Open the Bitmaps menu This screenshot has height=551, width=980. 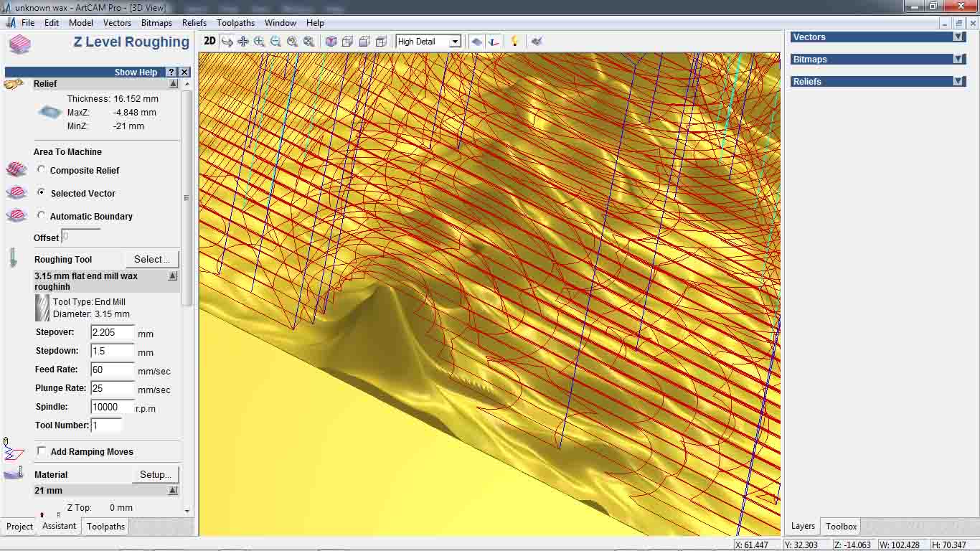pyautogui.click(x=156, y=23)
